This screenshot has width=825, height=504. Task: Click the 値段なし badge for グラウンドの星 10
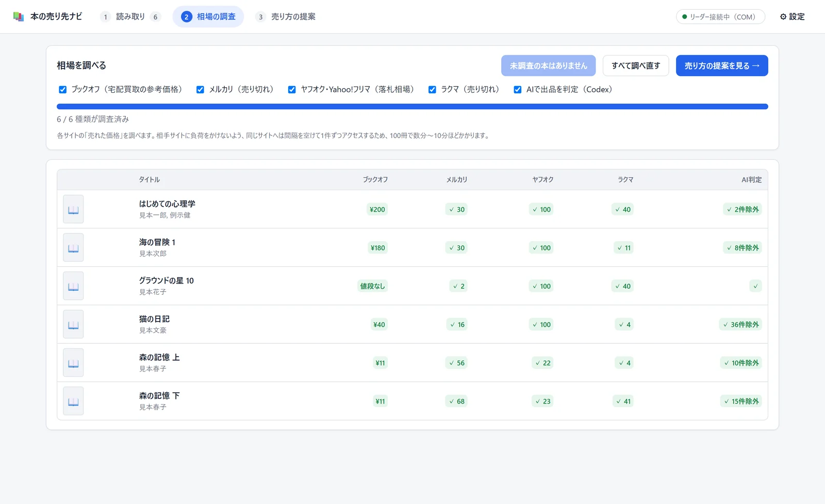(373, 286)
